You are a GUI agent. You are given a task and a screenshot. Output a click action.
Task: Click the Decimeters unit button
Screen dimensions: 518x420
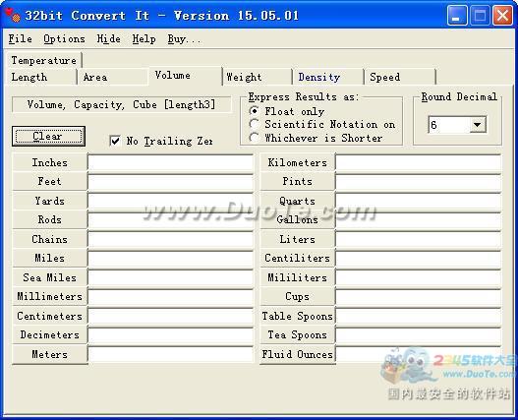[49, 334]
